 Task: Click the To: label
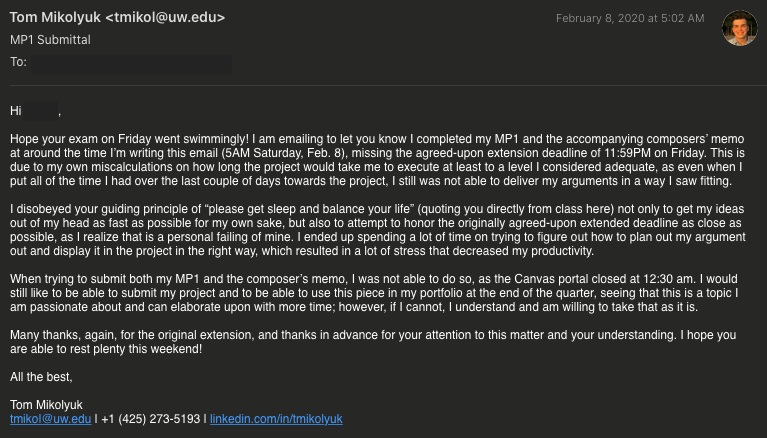pos(18,62)
